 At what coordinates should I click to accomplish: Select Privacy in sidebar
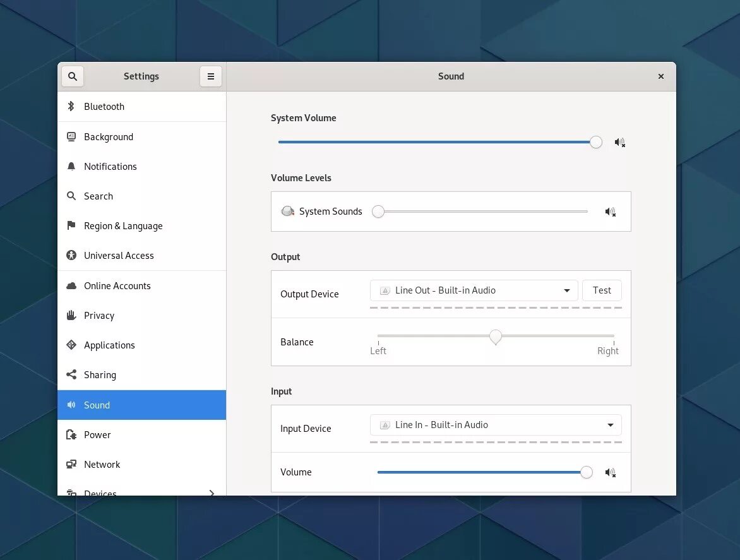[x=141, y=316]
